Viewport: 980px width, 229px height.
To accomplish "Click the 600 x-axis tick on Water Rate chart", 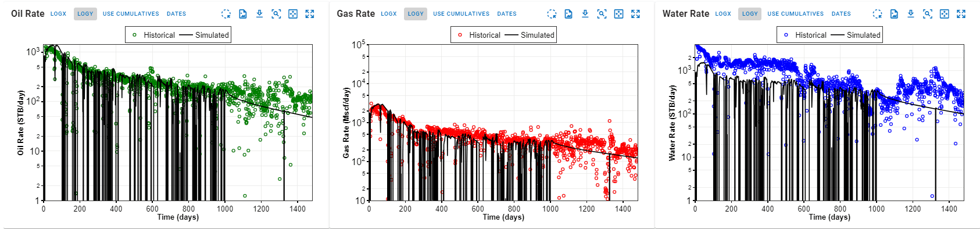I will [x=804, y=209].
